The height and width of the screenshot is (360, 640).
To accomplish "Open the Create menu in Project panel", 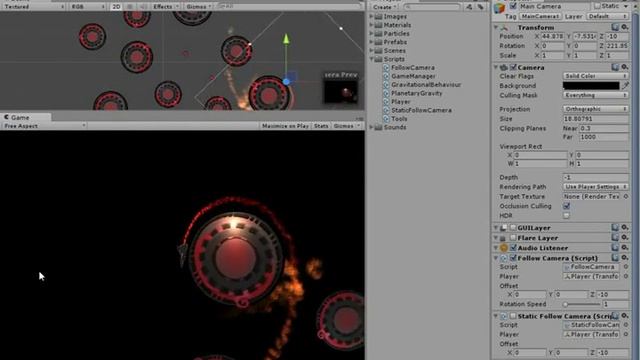I will (x=384, y=7).
